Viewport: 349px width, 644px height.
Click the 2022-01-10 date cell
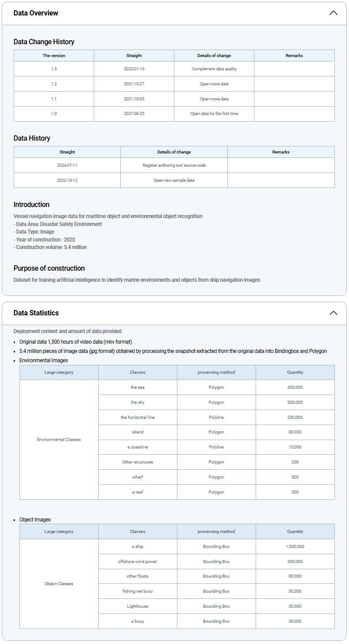pyautogui.click(x=134, y=69)
